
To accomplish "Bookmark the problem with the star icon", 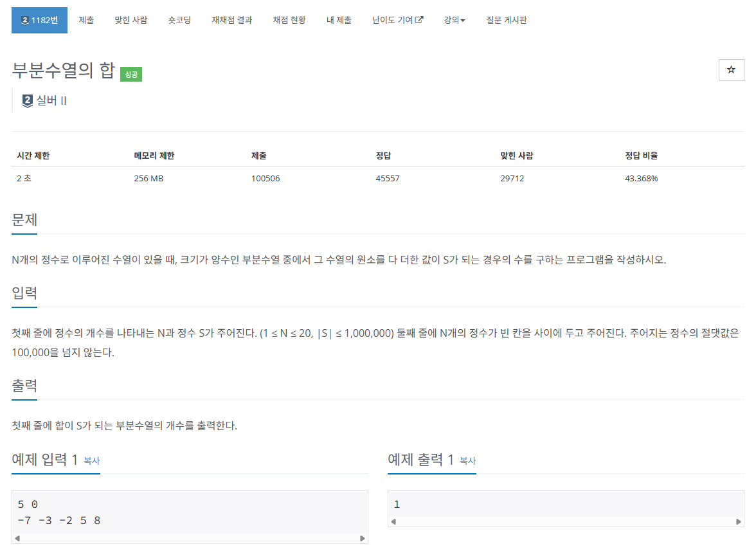I will (x=731, y=69).
